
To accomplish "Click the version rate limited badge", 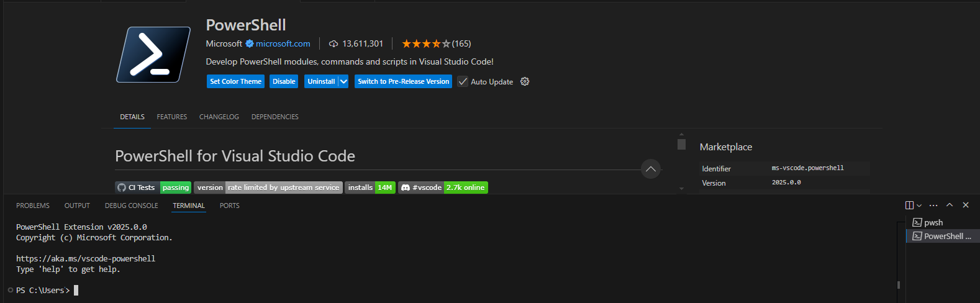I will coord(268,188).
